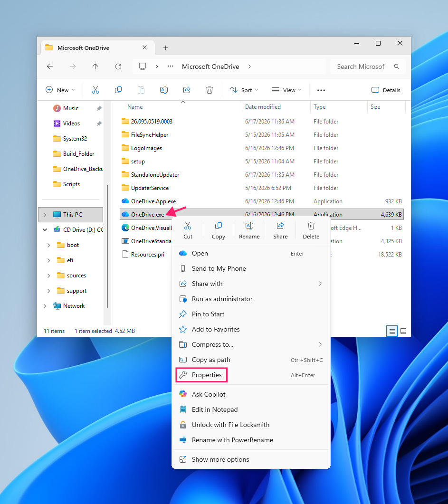Click the Microsoft OneDrive breadcrumb
The image size is (448, 504).
coord(210,67)
